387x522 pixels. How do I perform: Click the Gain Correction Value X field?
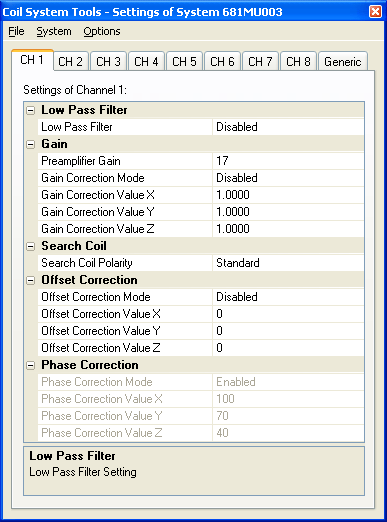click(288, 195)
